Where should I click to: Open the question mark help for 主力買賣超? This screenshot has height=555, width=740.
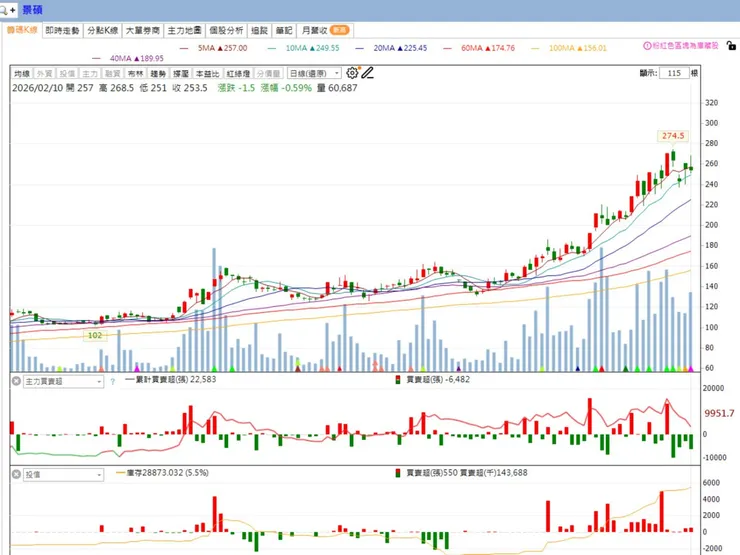[x=112, y=382]
